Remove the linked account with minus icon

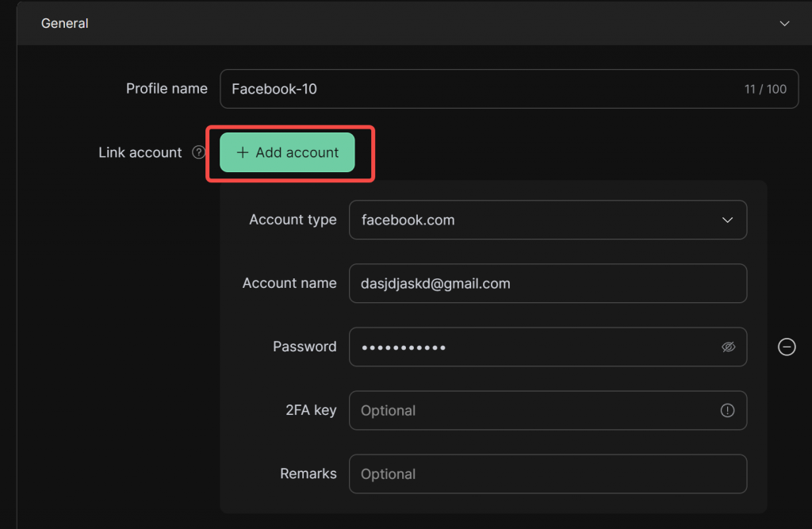(787, 347)
